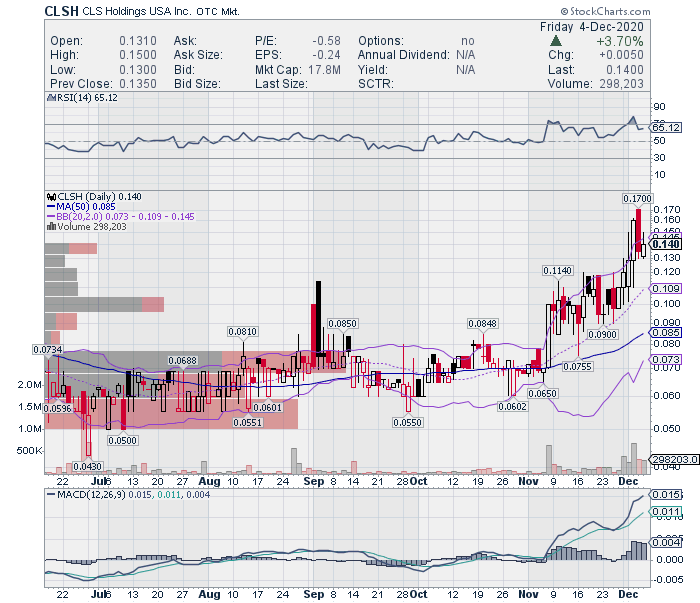Click the 0.0650 November low label

542,394
